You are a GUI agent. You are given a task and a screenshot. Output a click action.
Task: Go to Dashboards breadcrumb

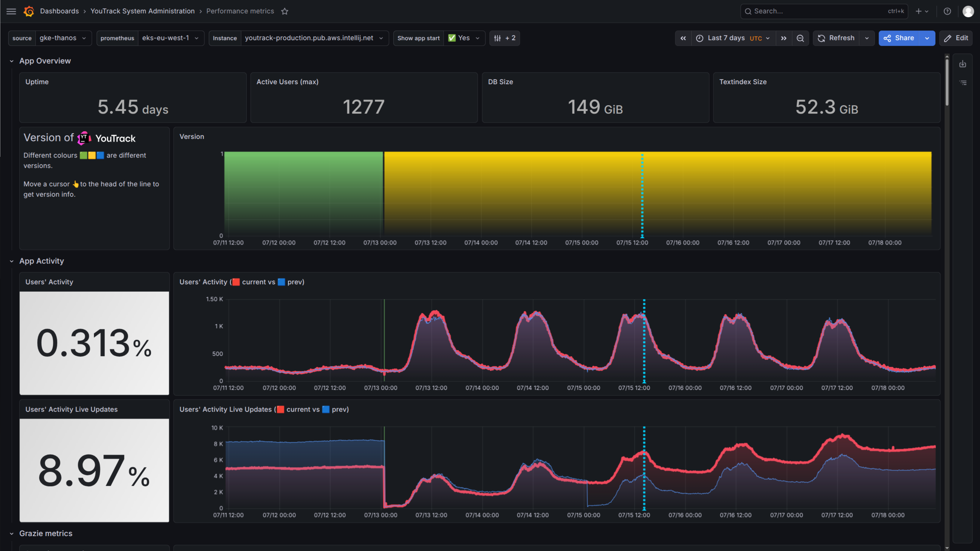[59, 11]
